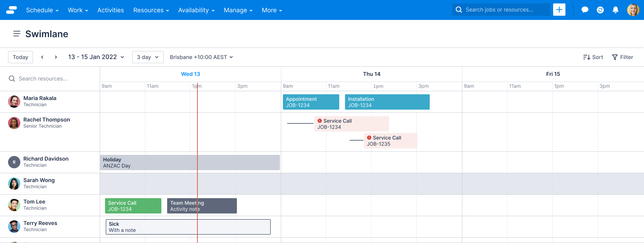Change the 3 day view dropdown
Viewport: 644px width, 243px height.
pyautogui.click(x=148, y=57)
